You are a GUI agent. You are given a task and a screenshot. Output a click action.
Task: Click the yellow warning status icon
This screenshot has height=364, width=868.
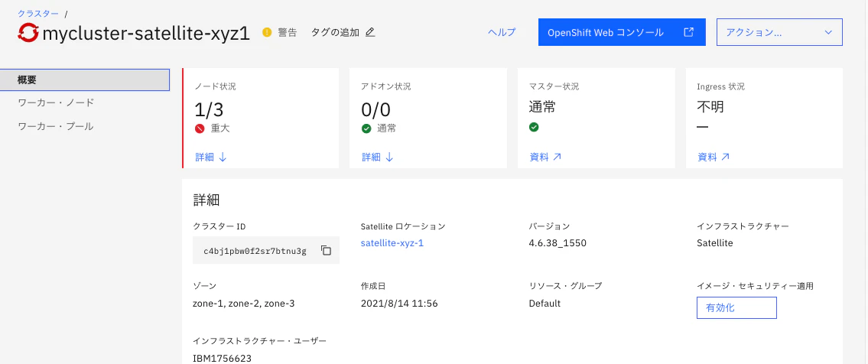point(267,32)
